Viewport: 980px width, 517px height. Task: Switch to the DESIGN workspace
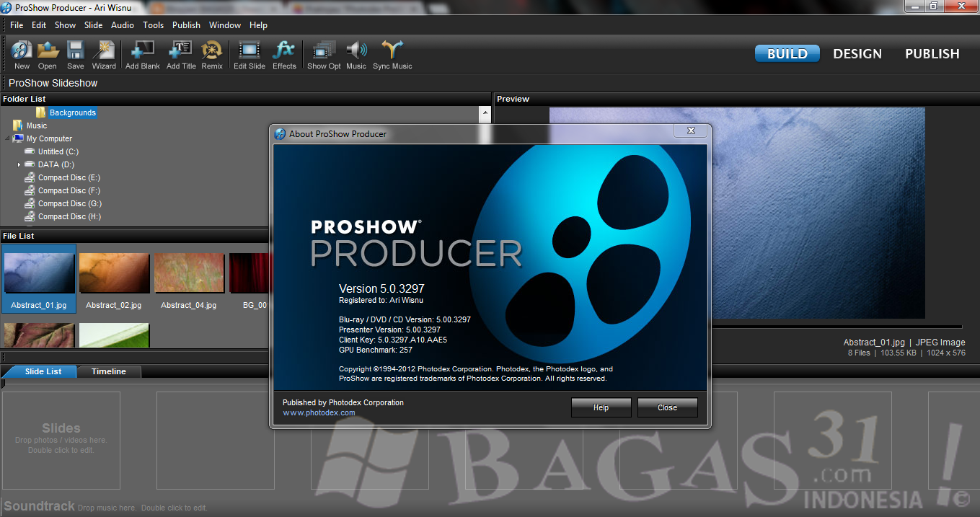coord(857,53)
